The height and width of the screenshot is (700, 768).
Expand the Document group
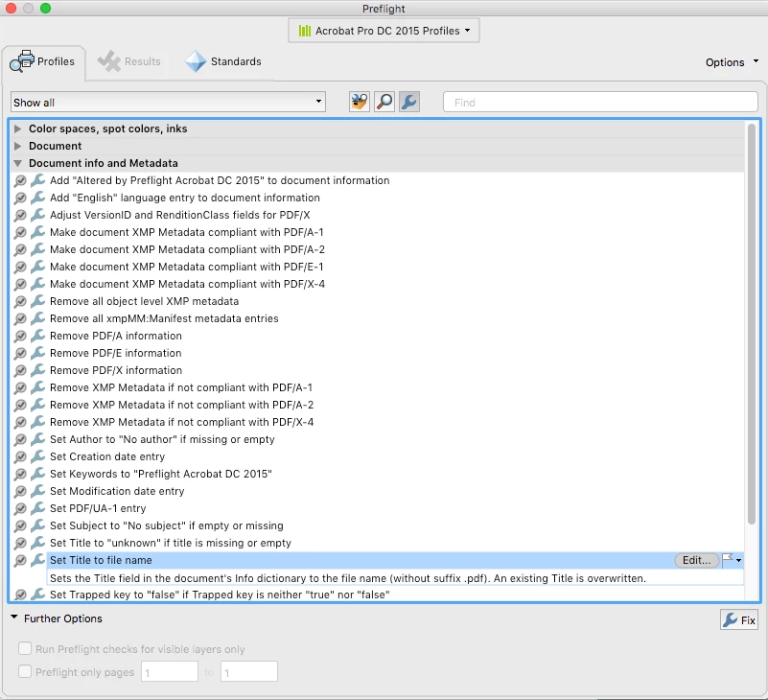point(17,146)
